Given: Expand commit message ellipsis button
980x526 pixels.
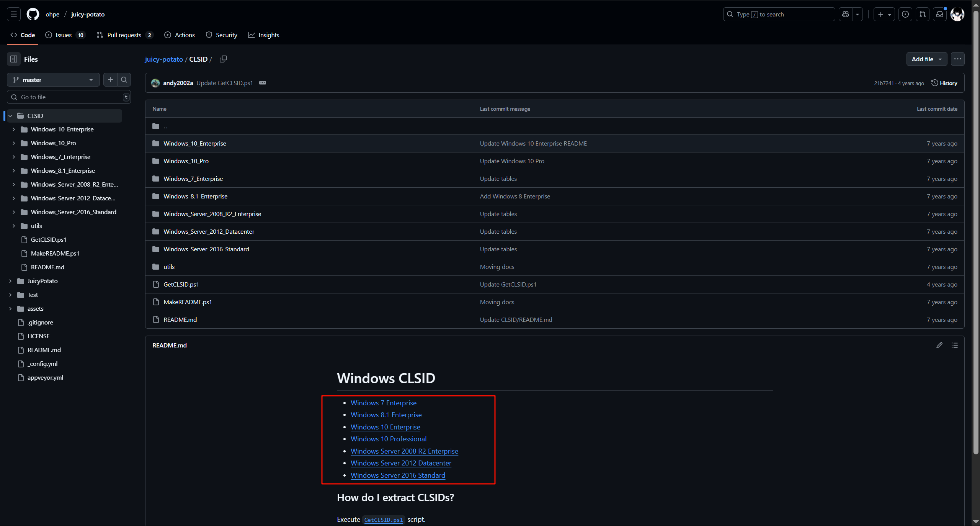Looking at the screenshot, I should tap(263, 83).
